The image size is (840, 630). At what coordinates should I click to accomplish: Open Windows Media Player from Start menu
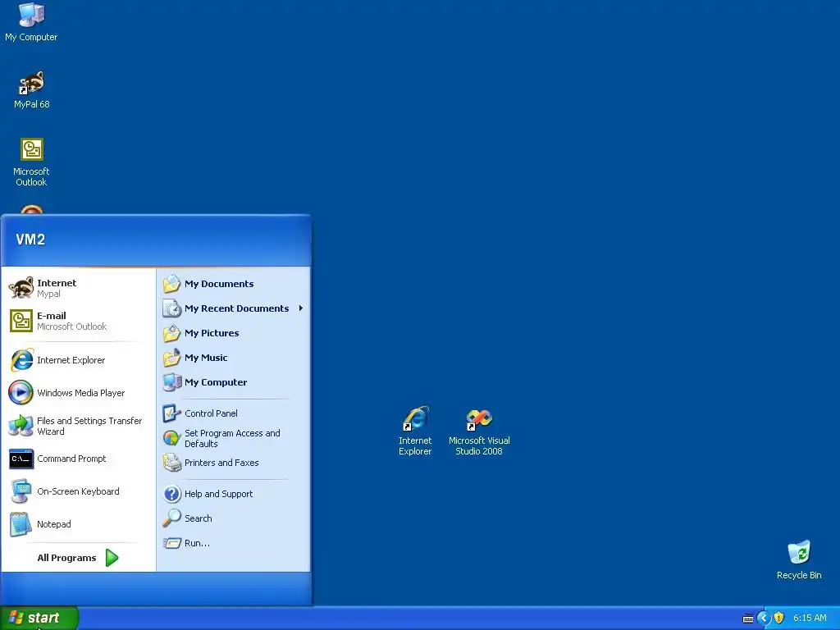[x=78, y=393]
